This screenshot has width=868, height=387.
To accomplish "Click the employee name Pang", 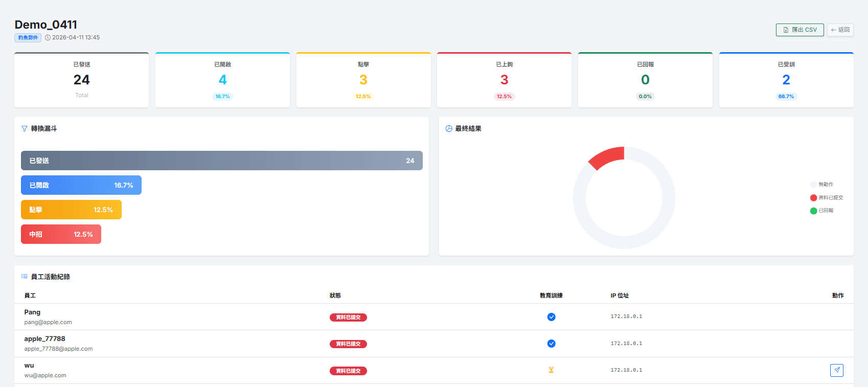I will (32, 312).
